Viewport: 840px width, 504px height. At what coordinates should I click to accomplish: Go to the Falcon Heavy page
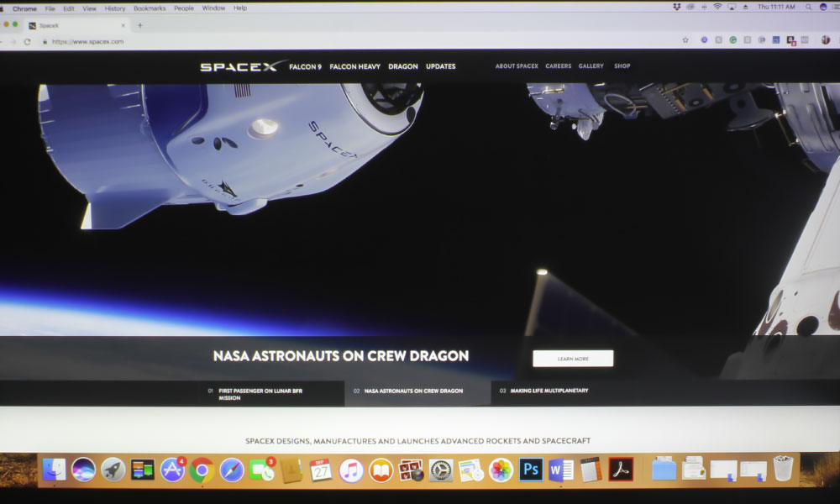click(x=354, y=66)
